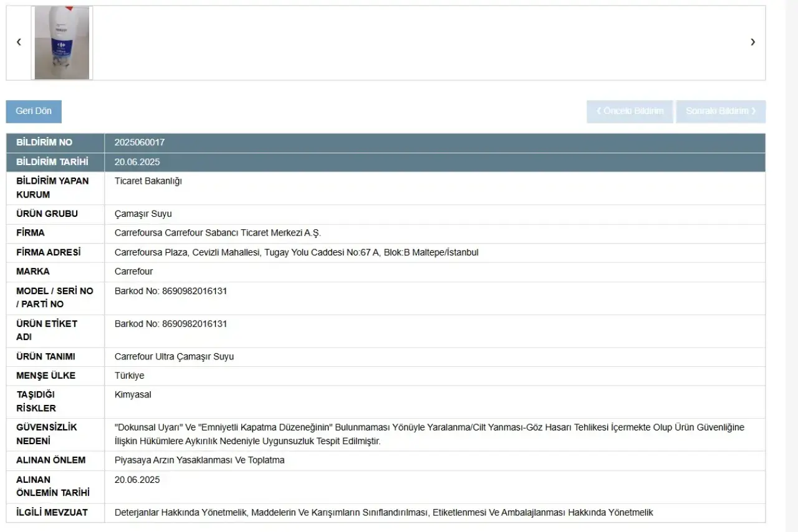Viewport: 798px width, 532px height.
Task: Click the Carrefour brand value
Action: (x=133, y=272)
